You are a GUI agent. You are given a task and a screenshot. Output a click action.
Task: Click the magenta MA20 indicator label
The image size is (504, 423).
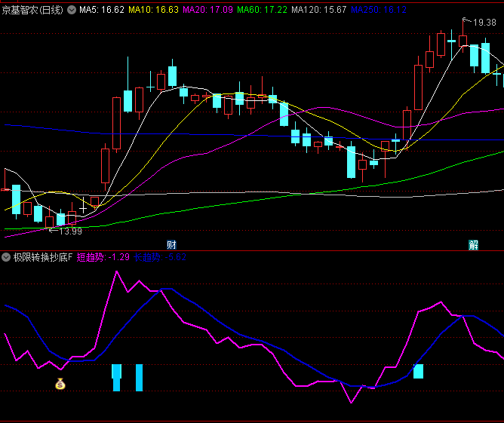pos(207,10)
